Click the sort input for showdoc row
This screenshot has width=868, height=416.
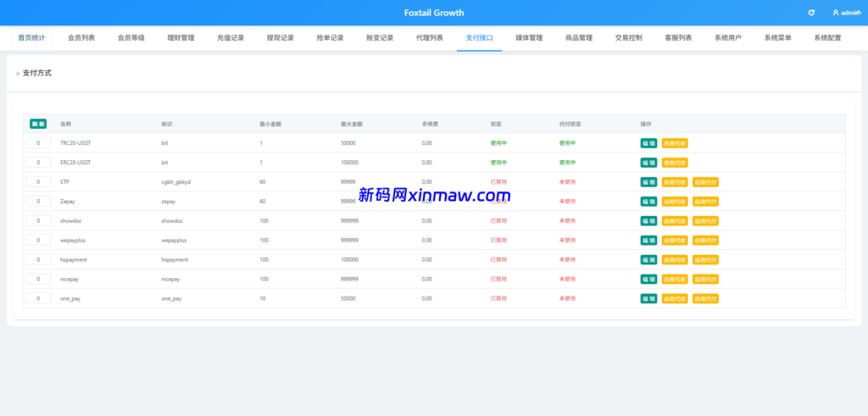click(38, 221)
